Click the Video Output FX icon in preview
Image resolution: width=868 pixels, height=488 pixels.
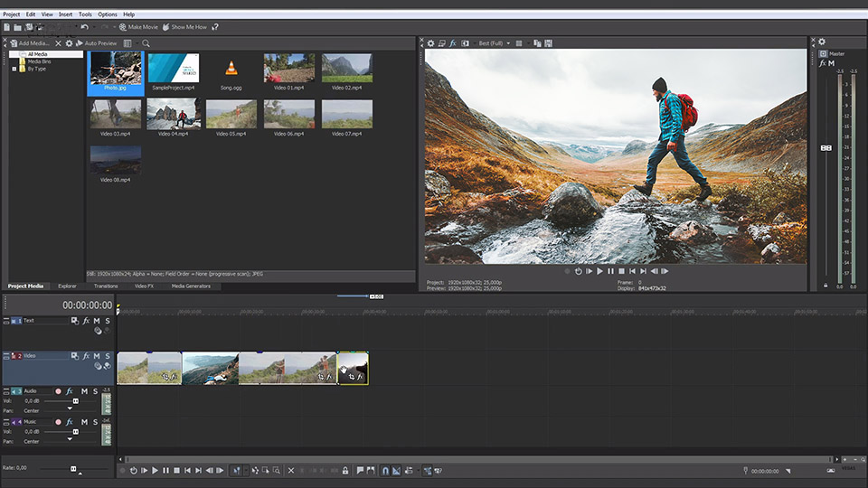453,43
